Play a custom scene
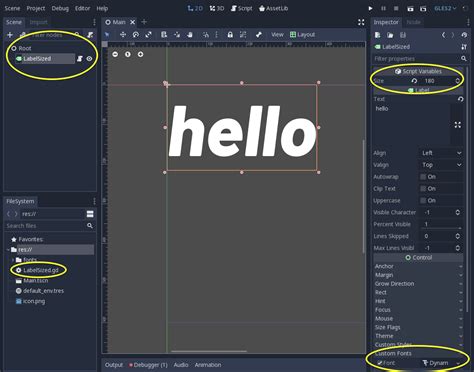The height and width of the screenshot is (372, 474). 423,9
